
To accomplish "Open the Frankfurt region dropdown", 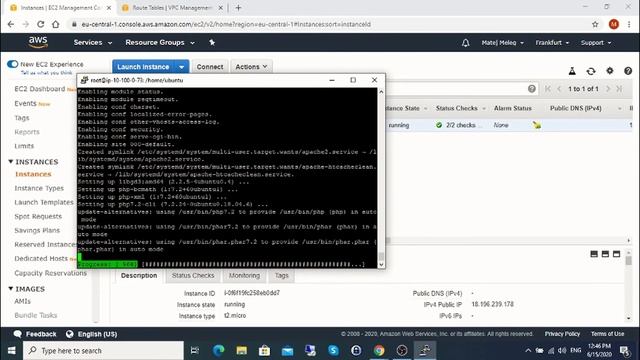I will tap(552, 42).
